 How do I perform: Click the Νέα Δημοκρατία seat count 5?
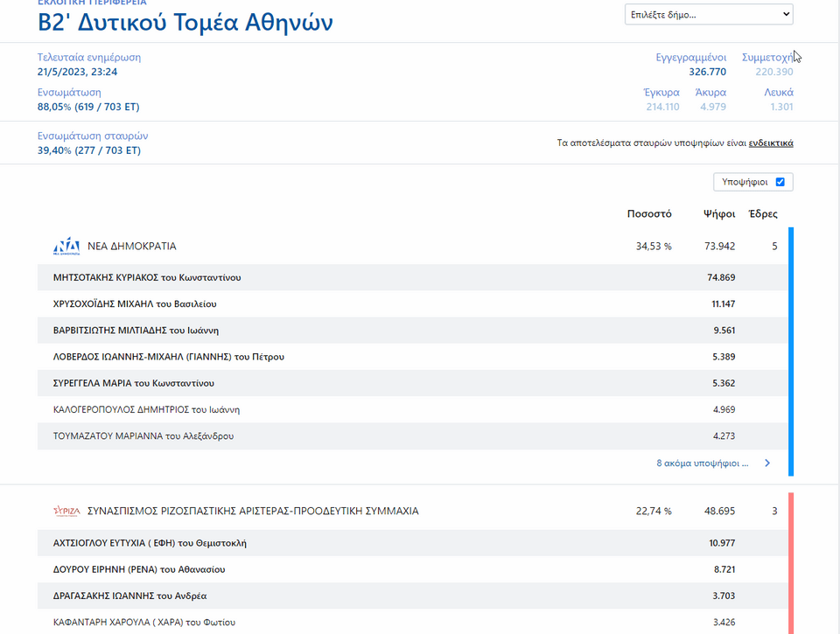click(x=774, y=247)
